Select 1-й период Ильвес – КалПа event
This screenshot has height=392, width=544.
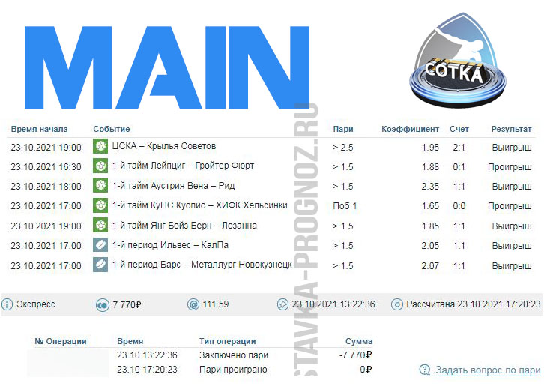pos(170,245)
